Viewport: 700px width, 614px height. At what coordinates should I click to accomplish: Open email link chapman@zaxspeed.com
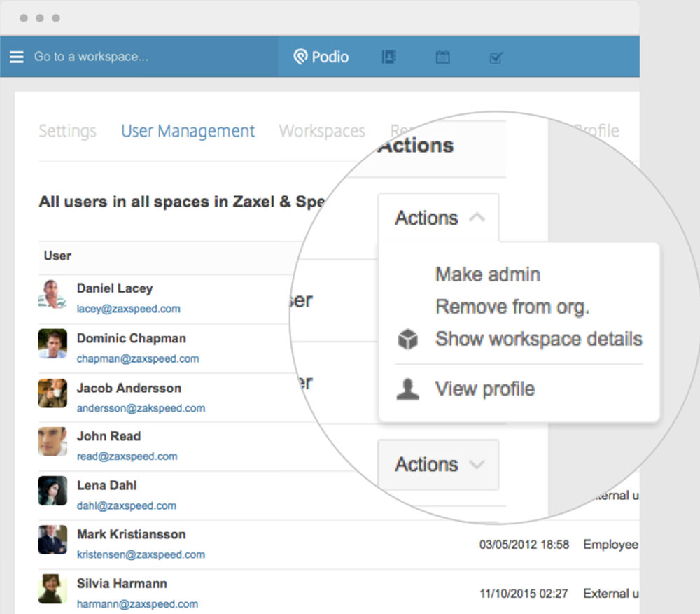[138, 358]
